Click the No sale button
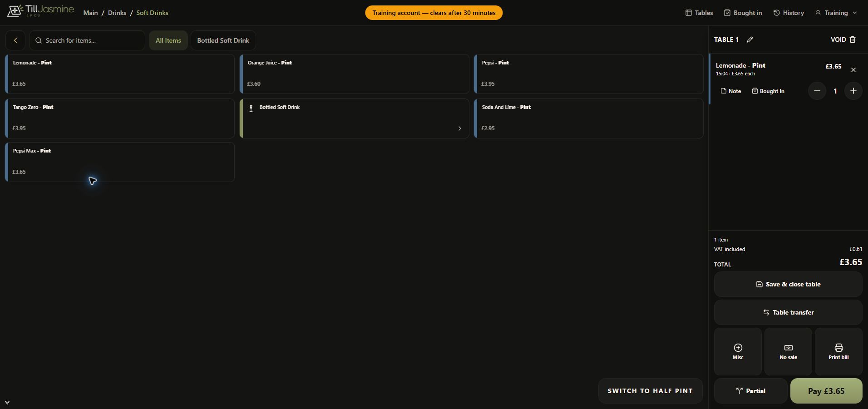The image size is (868, 409). (x=788, y=351)
